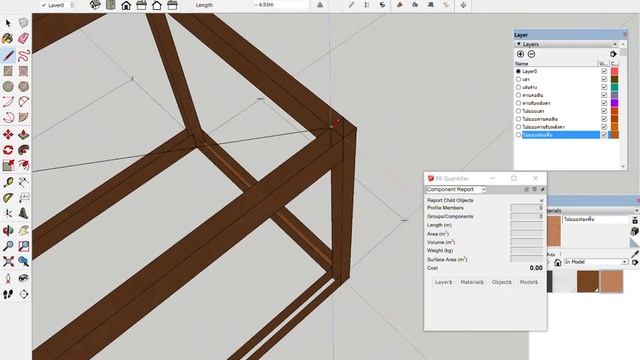Screen dimensions: 640x360
Task: Switch to Iso view in top toolbar
Action: 95,5
